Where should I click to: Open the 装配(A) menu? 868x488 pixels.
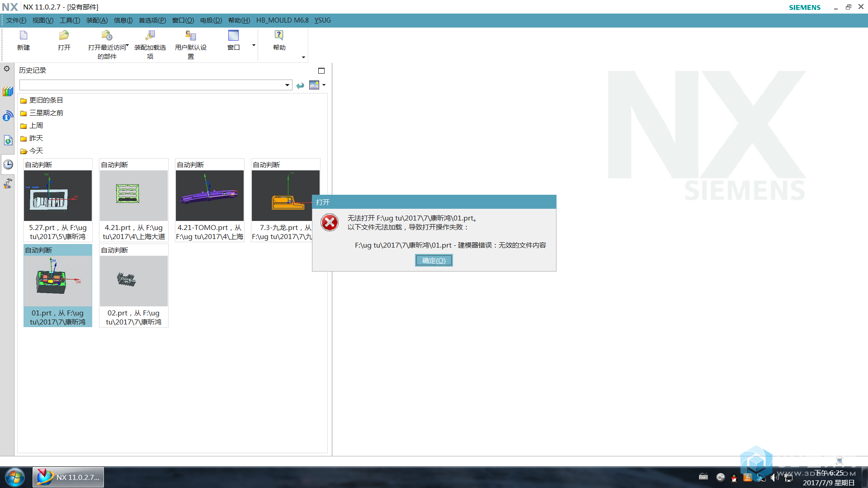tap(97, 20)
